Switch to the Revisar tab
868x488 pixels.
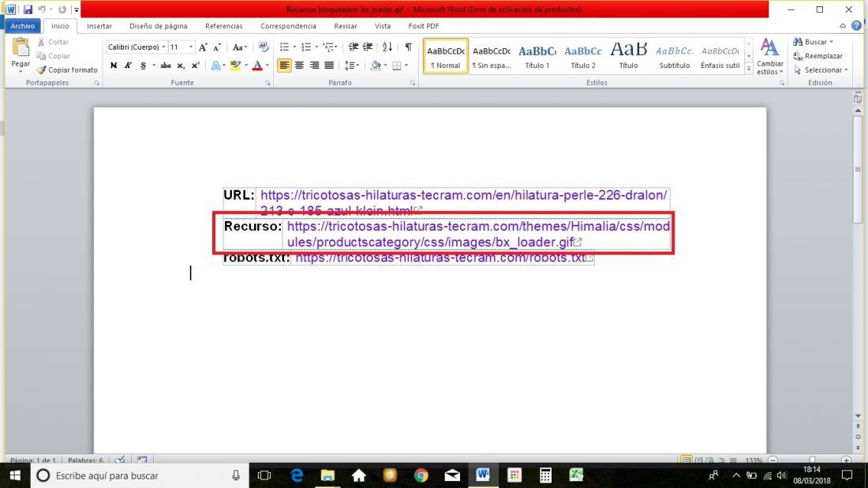click(346, 26)
